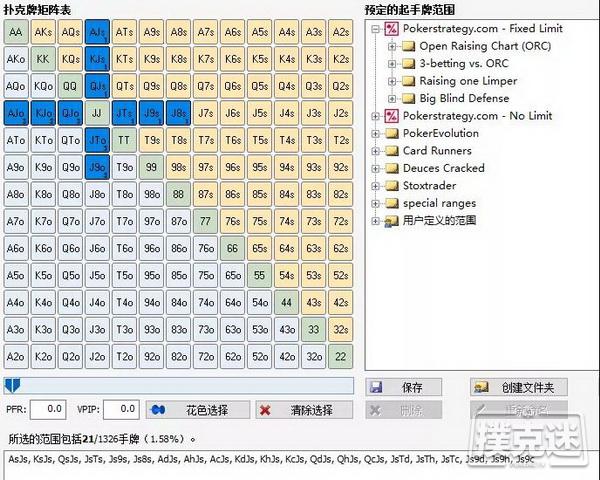The image size is (600, 480).
Task: Click the user-defined ranges (用户定义的范围) folder icon
Action: click(x=391, y=220)
